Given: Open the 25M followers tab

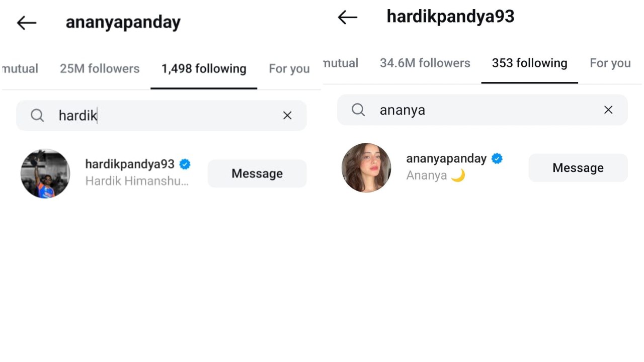Looking at the screenshot, I should (100, 68).
